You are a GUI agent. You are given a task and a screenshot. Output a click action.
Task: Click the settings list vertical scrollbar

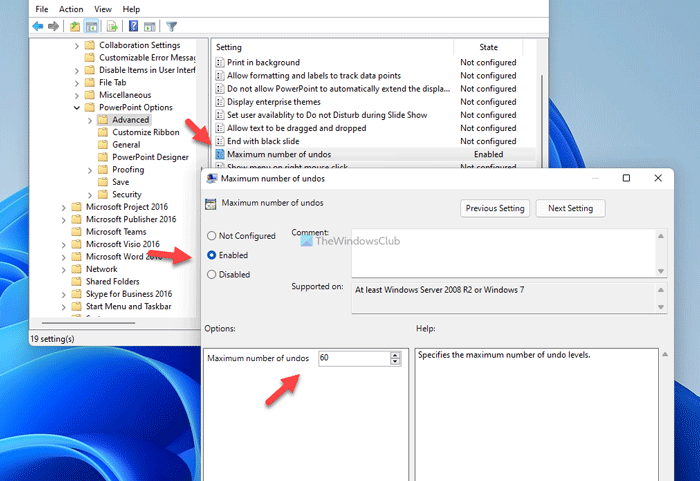542,121
